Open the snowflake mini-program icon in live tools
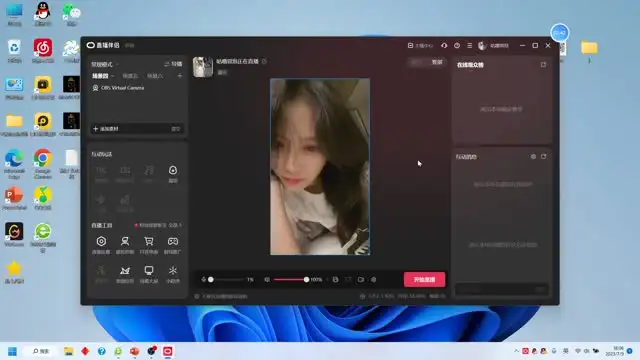 [173, 274]
